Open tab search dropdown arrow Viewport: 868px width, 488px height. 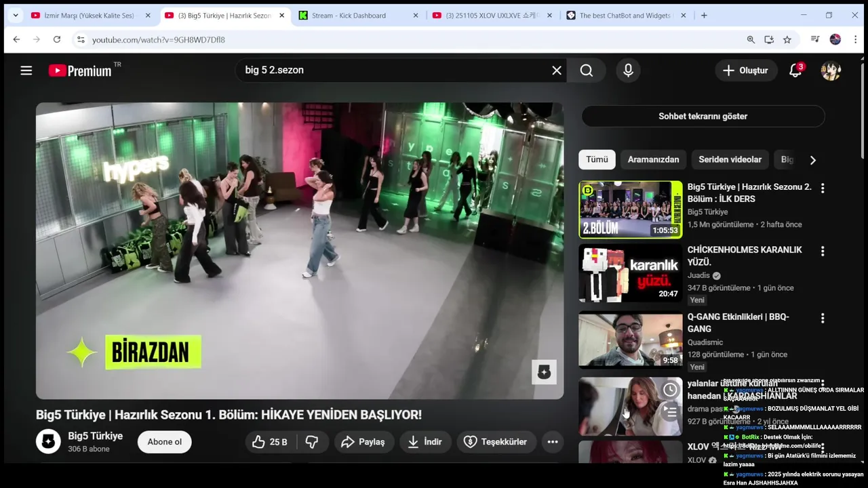coord(16,16)
